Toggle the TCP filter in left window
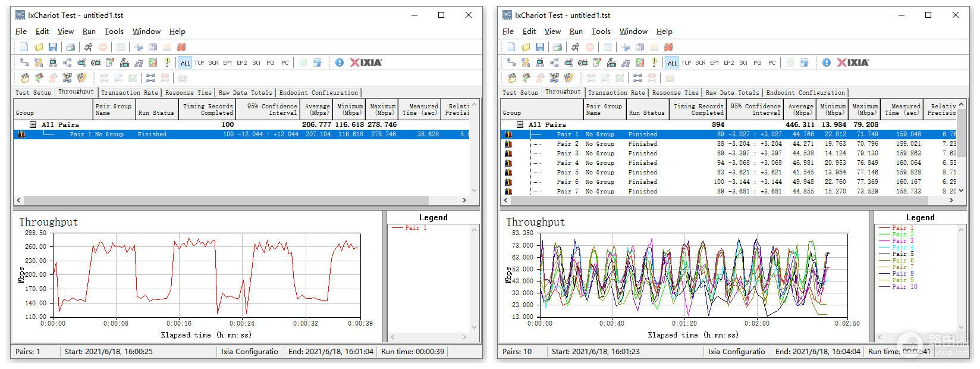The height and width of the screenshot is (369, 980). (x=199, y=62)
